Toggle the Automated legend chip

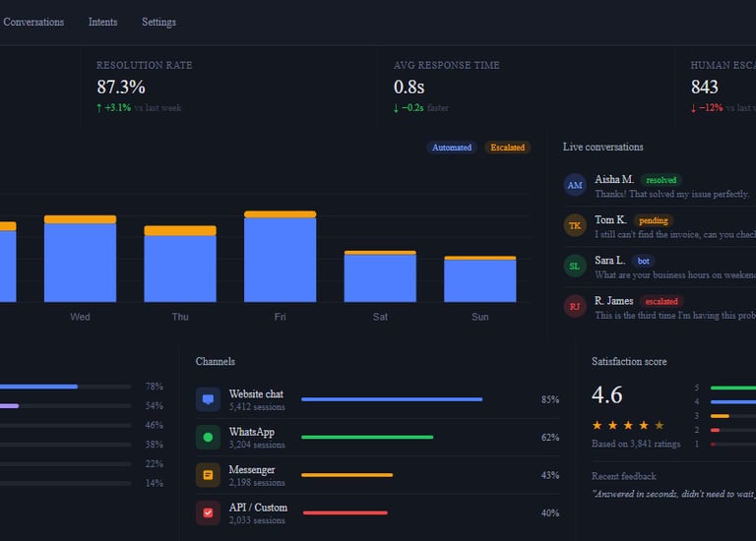coord(452,148)
